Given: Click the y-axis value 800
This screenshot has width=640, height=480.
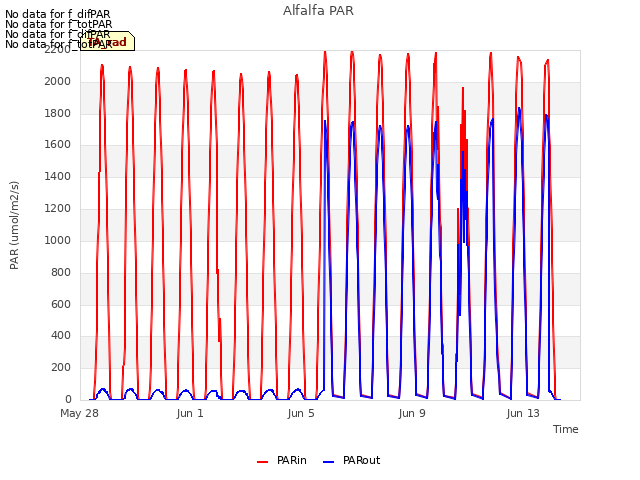Looking at the screenshot, I should coord(61,272).
